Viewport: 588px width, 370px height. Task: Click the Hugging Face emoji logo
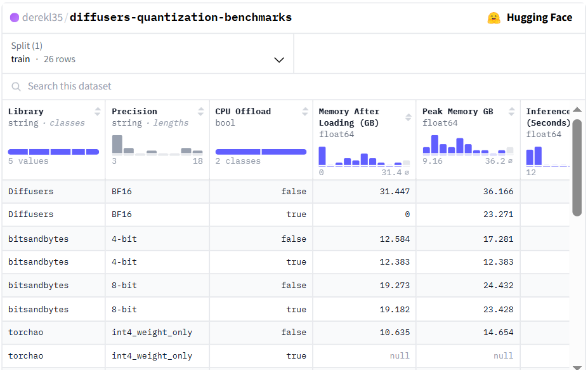click(x=493, y=18)
